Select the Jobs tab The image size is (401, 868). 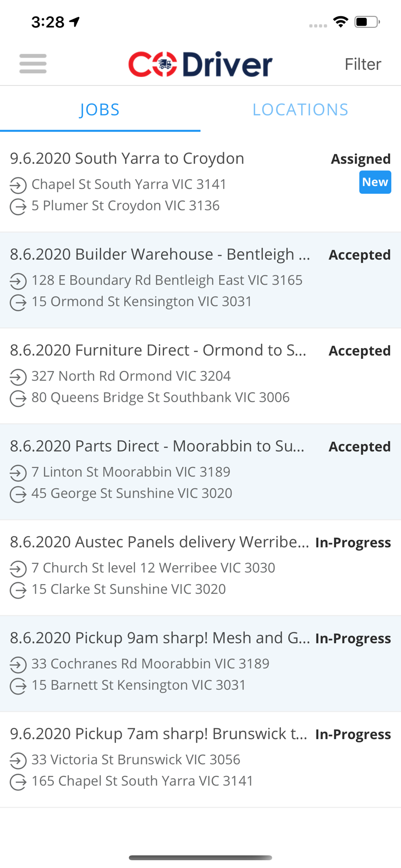click(x=100, y=109)
